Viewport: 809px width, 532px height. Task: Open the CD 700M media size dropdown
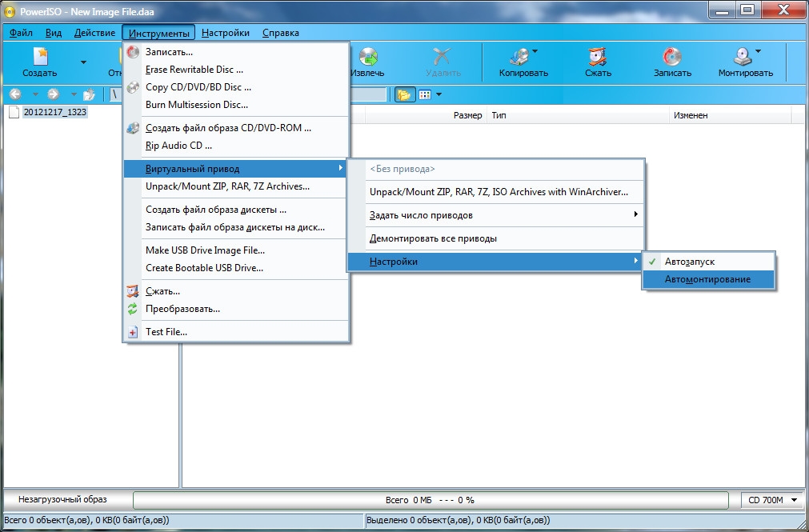click(772, 500)
